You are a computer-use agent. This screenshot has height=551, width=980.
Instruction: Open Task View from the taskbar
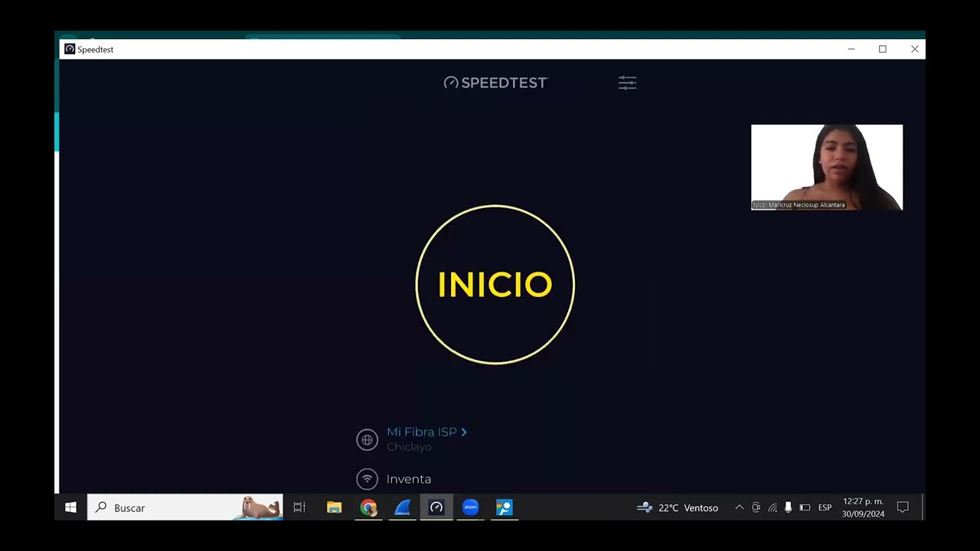click(299, 507)
